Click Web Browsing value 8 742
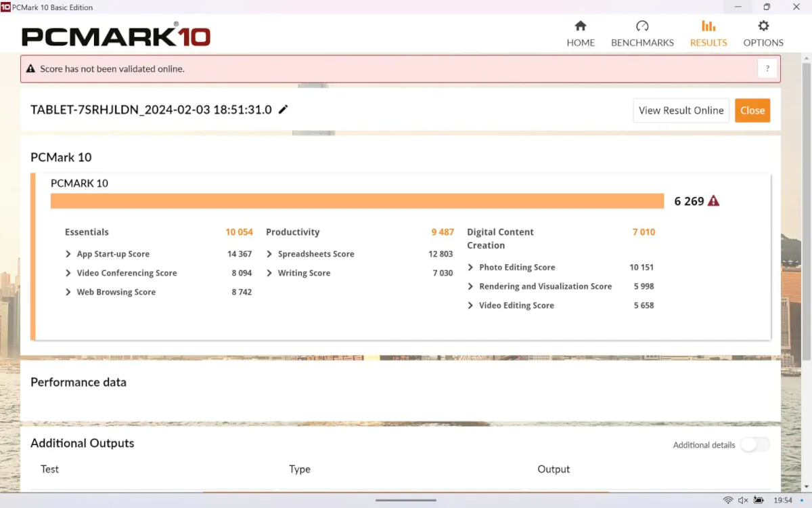 pos(242,292)
